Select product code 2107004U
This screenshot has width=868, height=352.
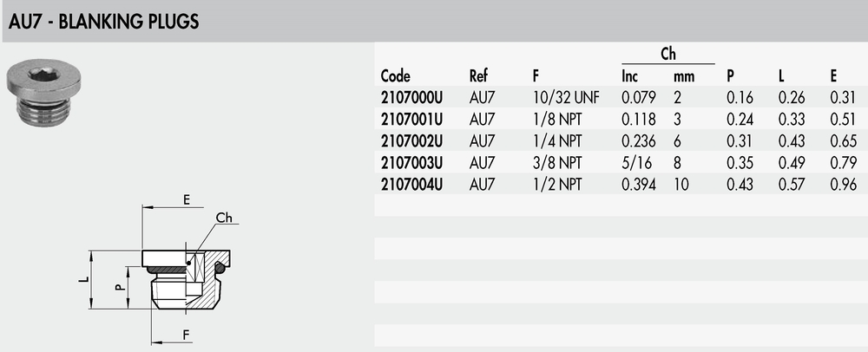pos(411,185)
